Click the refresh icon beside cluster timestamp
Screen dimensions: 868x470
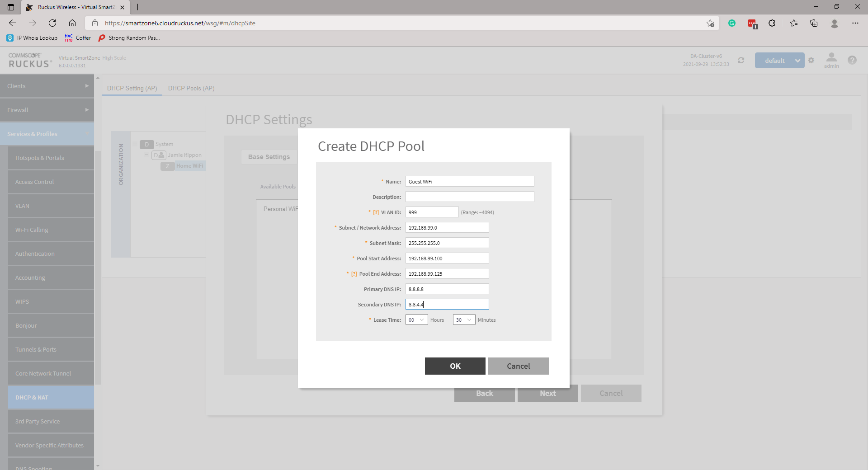tap(741, 61)
